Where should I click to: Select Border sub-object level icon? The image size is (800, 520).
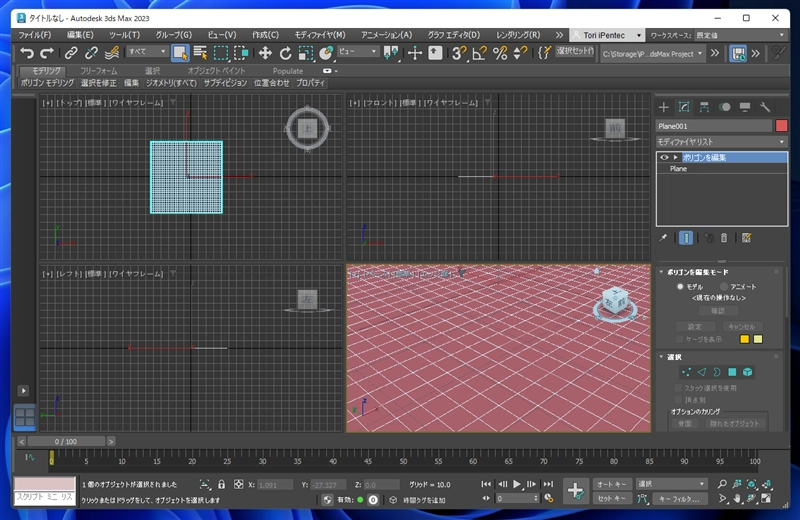click(x=717, y=372)
